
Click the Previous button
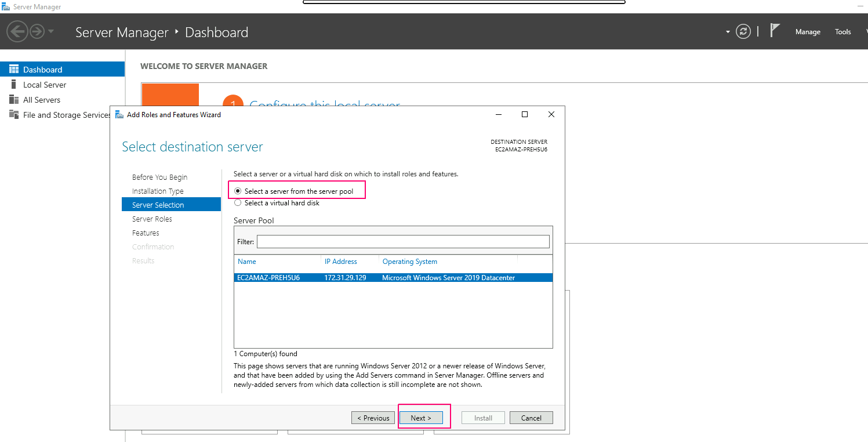(x=373, y=418)
